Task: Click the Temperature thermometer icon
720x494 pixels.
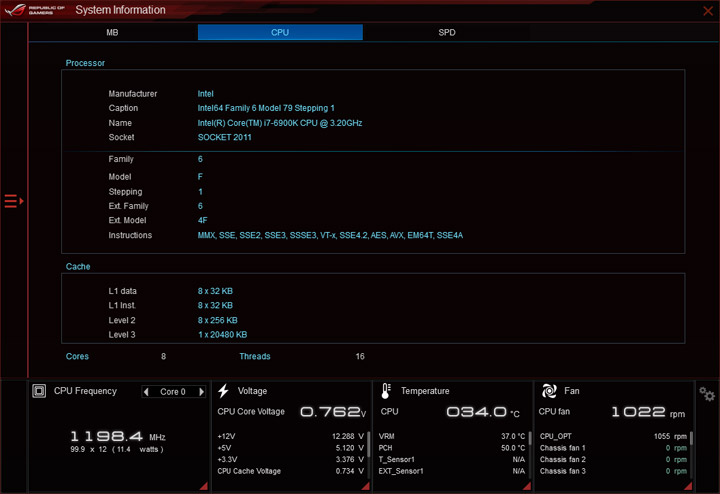Action: 386,391
